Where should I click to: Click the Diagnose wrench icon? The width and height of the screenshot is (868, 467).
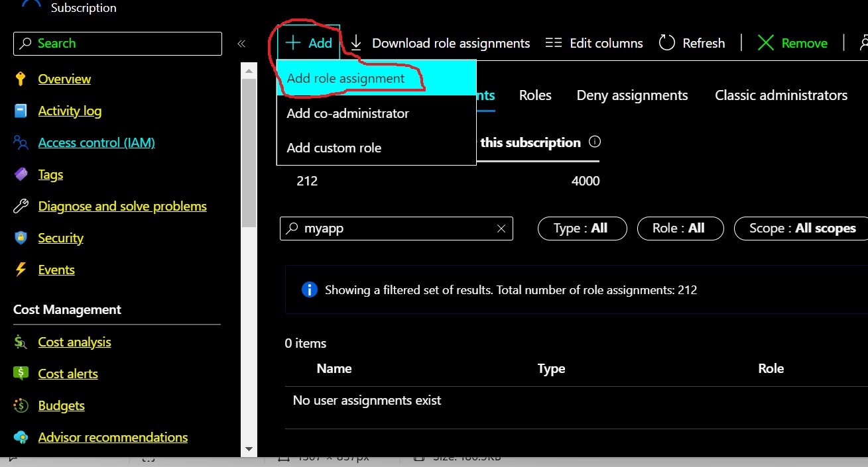coord(21,206)
